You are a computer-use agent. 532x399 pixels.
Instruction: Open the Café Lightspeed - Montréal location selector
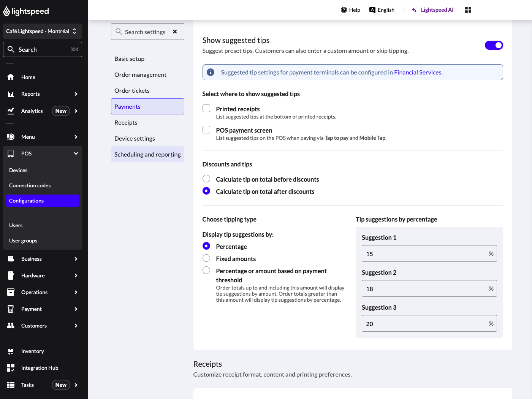point(42,31)
